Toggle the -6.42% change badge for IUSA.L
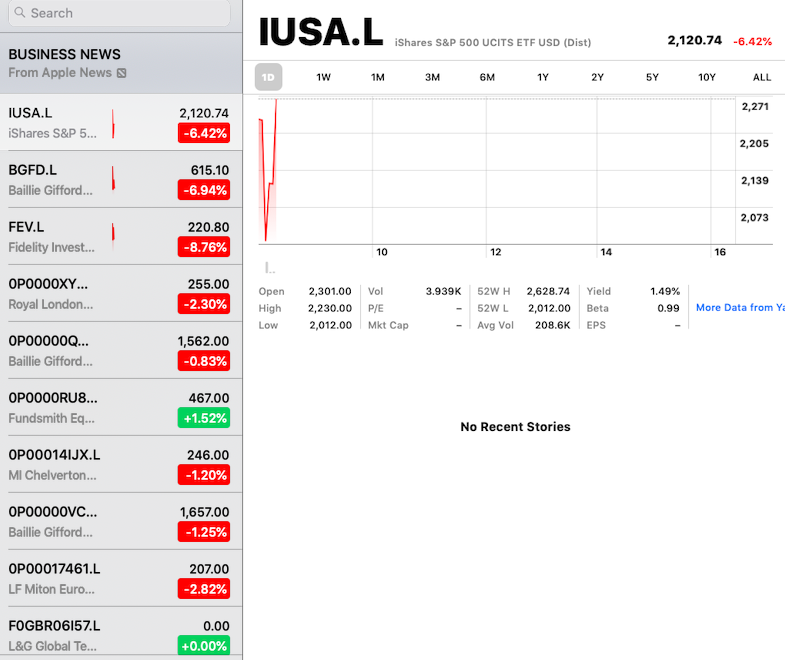This screenshot has width=785, height=660. tap(204, 133)
